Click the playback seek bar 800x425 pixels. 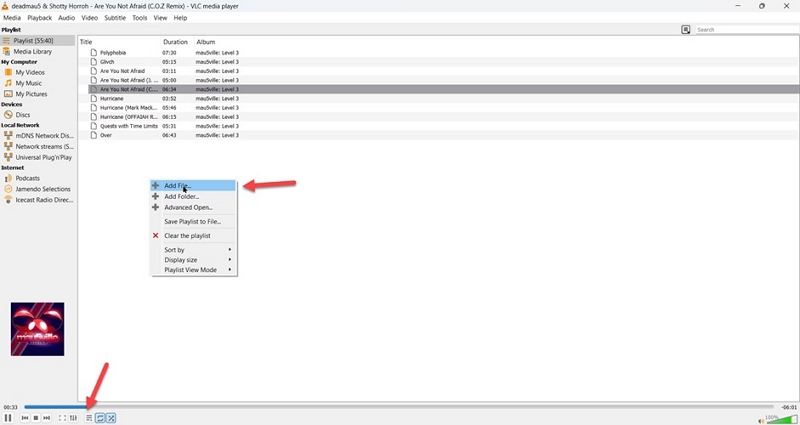(x=398, y=407)
